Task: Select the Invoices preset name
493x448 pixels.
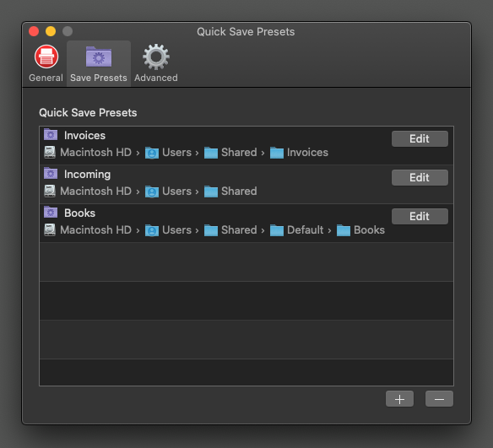Action: [x=84, y=135]
